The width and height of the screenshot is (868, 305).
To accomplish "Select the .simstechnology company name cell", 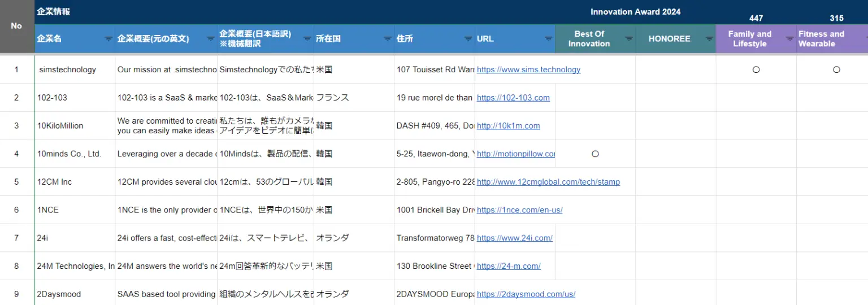I will (75, 69).
